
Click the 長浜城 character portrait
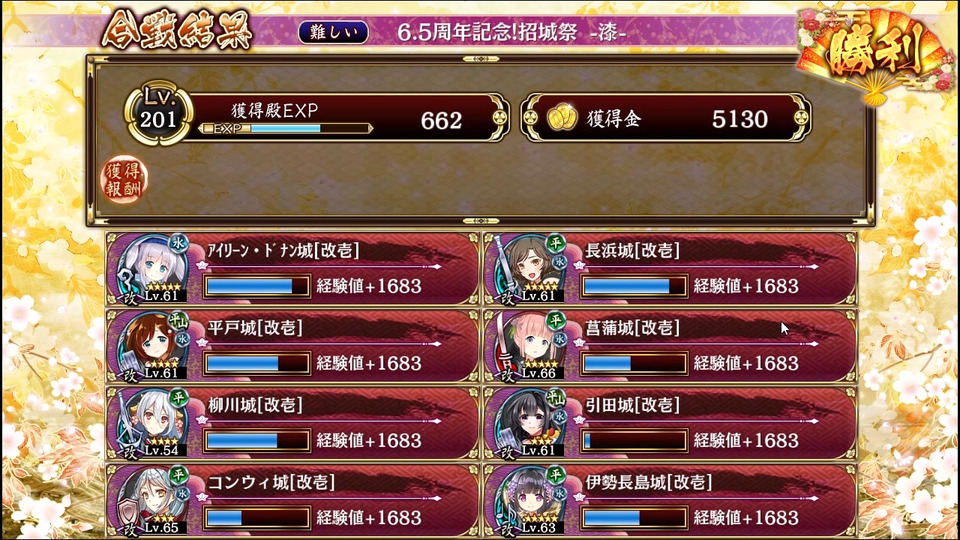(x=530, y=269)
